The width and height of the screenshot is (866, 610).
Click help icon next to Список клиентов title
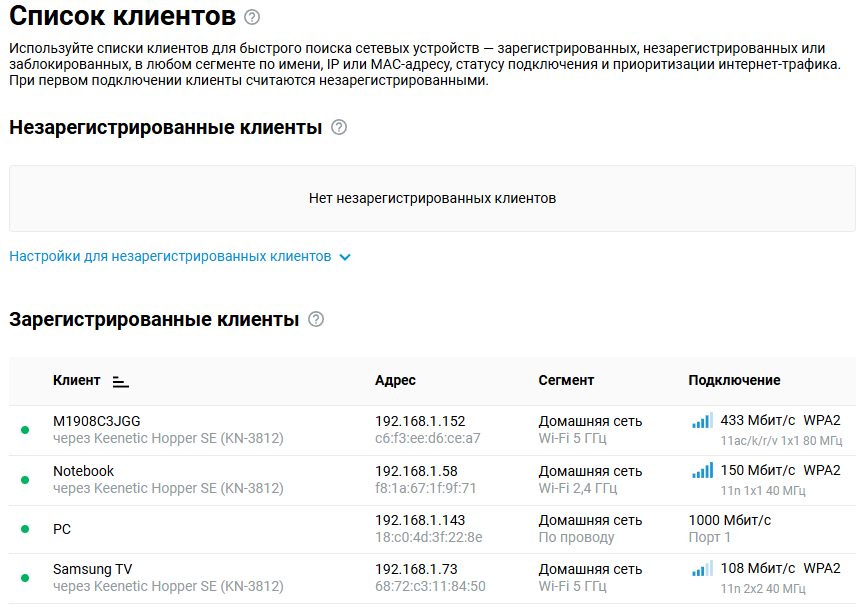pyautogui.click(x=252, y=17)
